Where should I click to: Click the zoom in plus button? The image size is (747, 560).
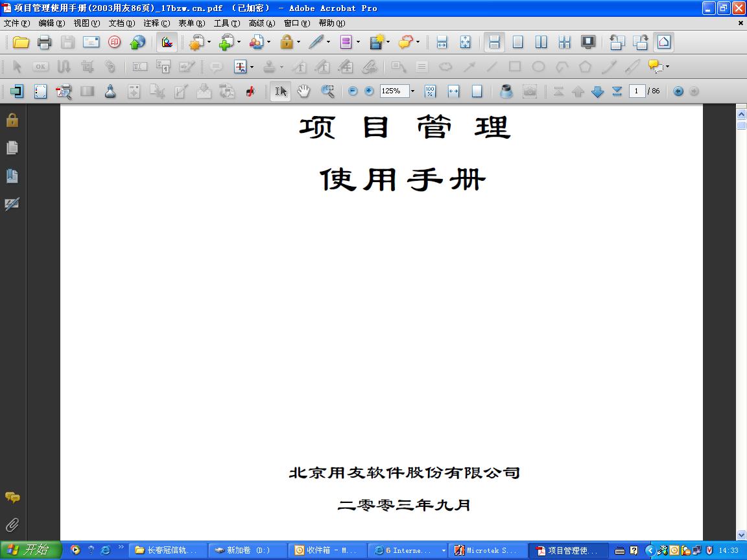(x=369, y=91)
